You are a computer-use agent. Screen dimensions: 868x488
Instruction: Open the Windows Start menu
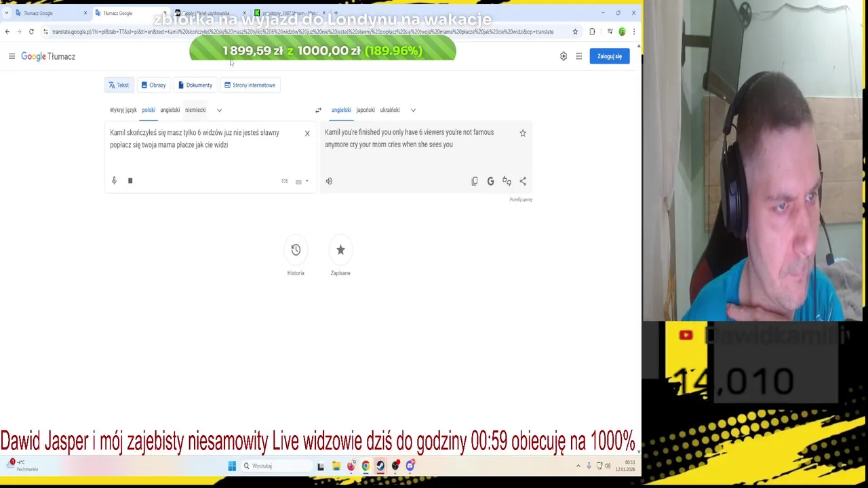[232, 466]
